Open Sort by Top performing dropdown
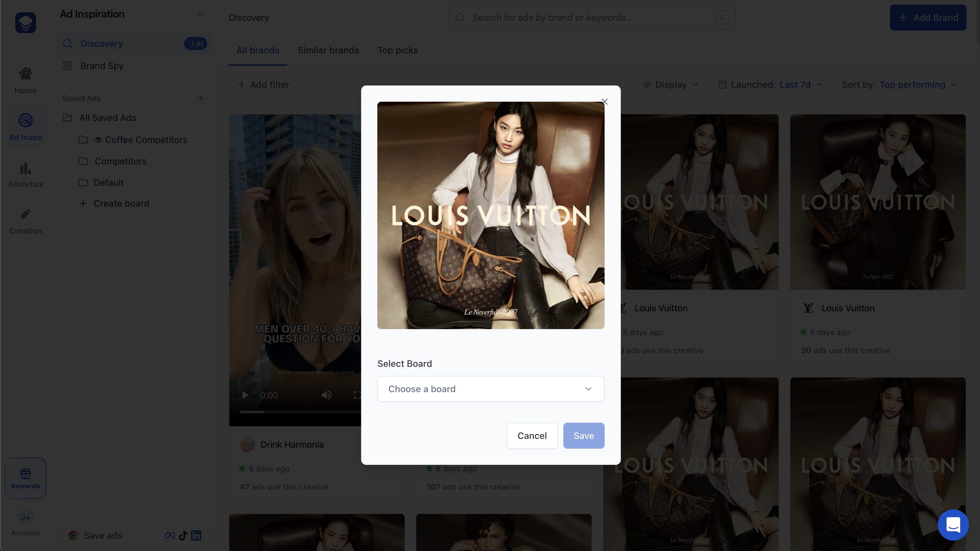980x551 pixels. [899, 84]
